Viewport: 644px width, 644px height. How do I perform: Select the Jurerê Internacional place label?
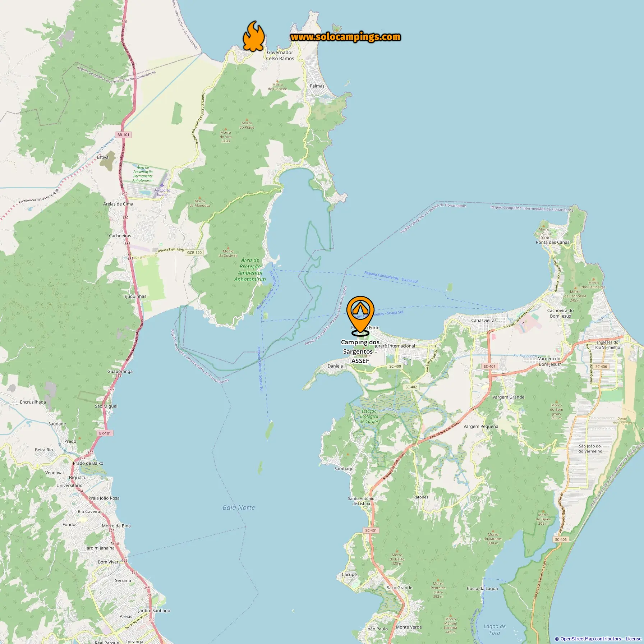pos(395,346)
